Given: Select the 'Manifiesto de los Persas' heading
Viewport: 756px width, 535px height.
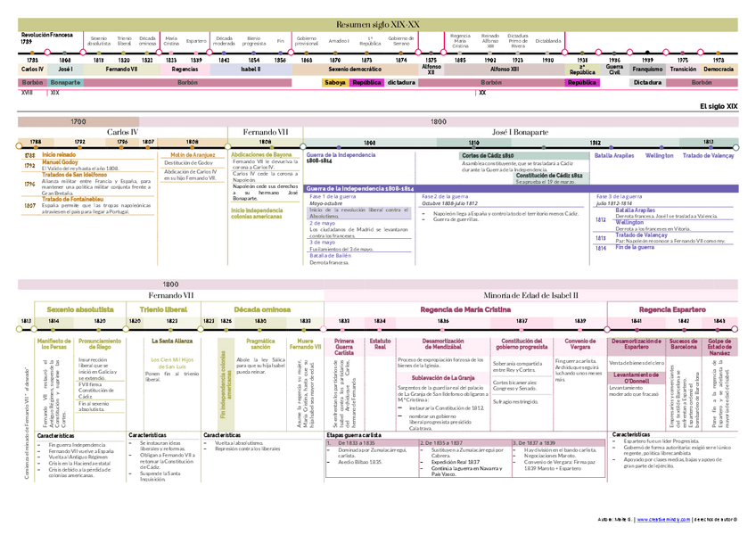Looking at the screenshot, I should 54,343.
